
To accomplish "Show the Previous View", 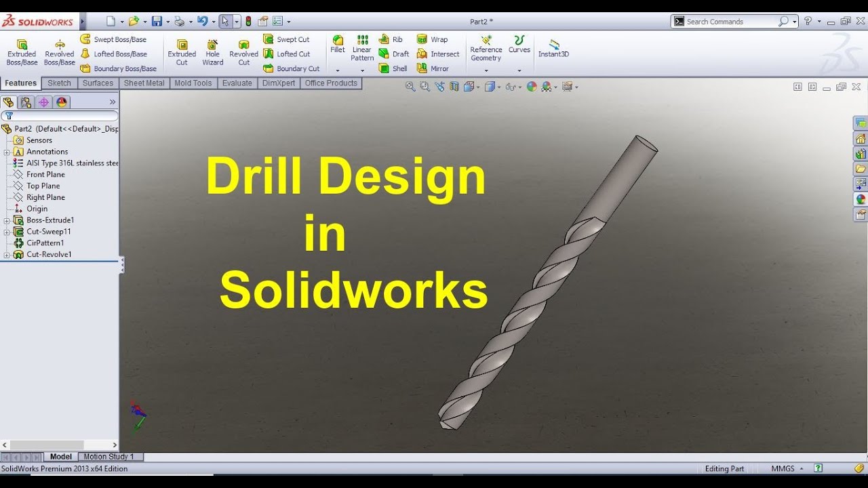I will point(439,87).
